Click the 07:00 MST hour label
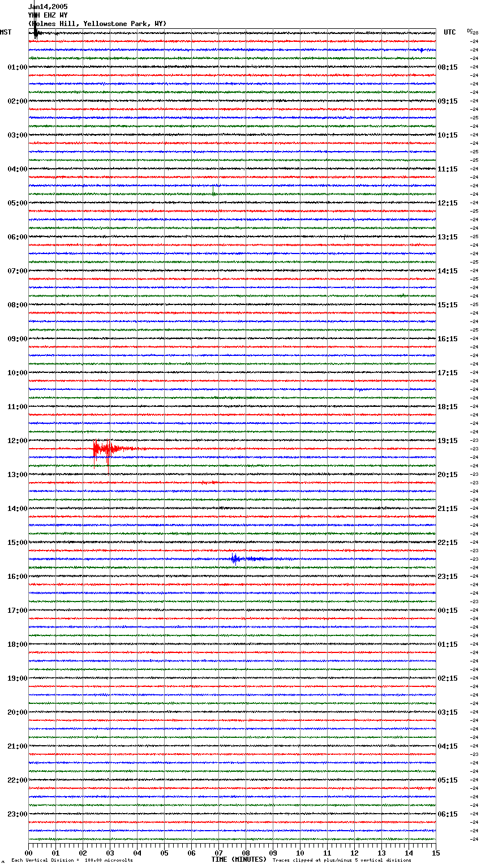The image size is (481, 868). coord(17,271)
